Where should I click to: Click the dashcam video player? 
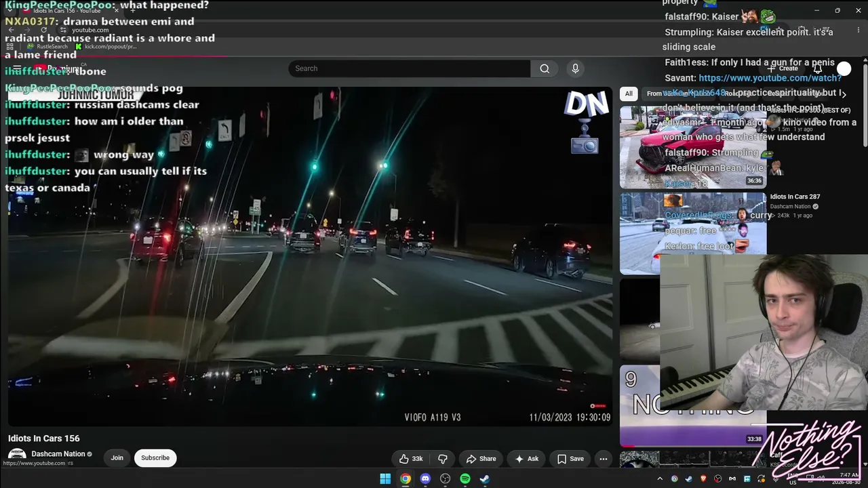click(x=310, y=256)
